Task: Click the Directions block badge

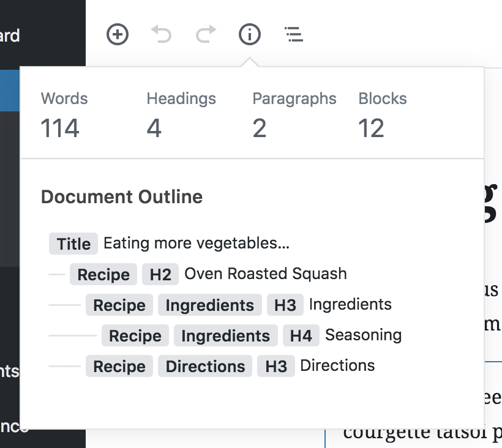Action: (205, 366)
